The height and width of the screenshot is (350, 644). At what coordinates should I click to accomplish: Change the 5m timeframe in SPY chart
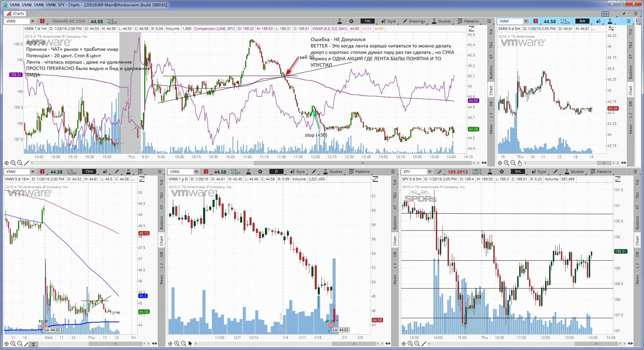[x=518, y=172]
